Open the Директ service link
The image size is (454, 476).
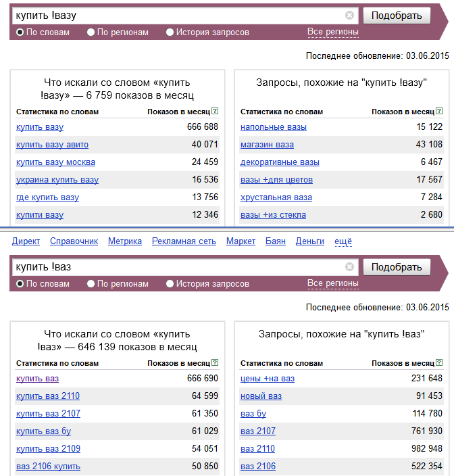(x=26, y=241)
